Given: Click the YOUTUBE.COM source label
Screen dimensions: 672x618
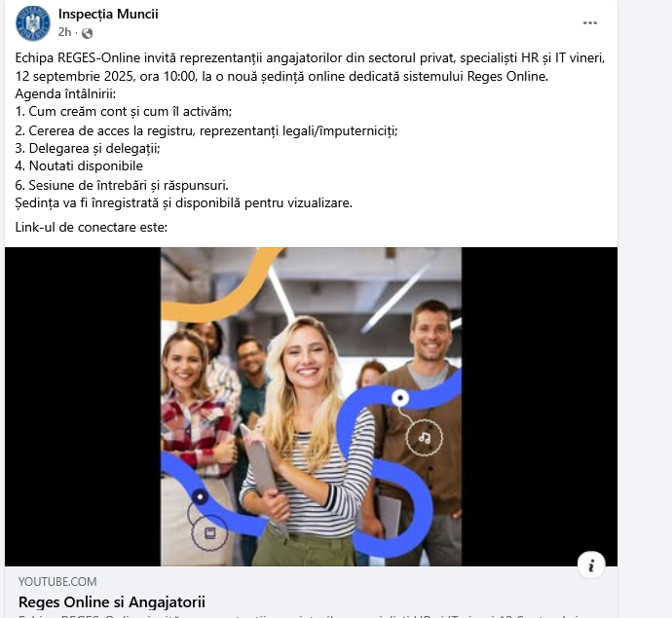Looking at the screenshot, I should [57, 582].
